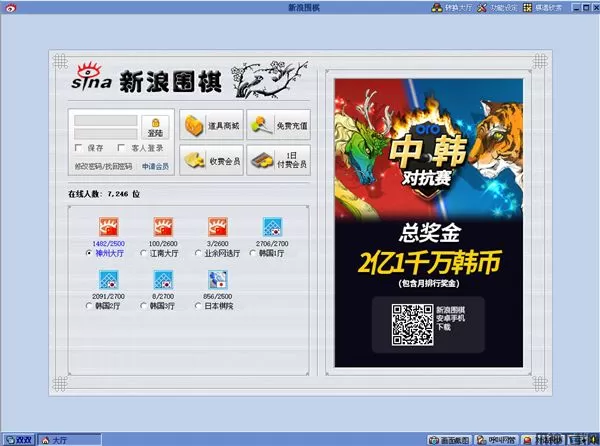Click the 棋谱 board grid icon in the title bar
The width and height of the screenshot is (600, 446).
527,7
